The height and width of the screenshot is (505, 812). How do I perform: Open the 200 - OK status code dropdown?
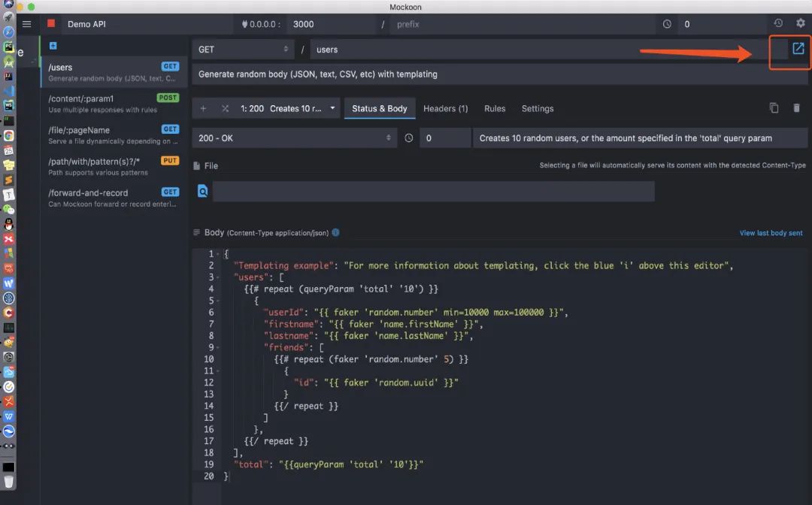click(294, 138)
